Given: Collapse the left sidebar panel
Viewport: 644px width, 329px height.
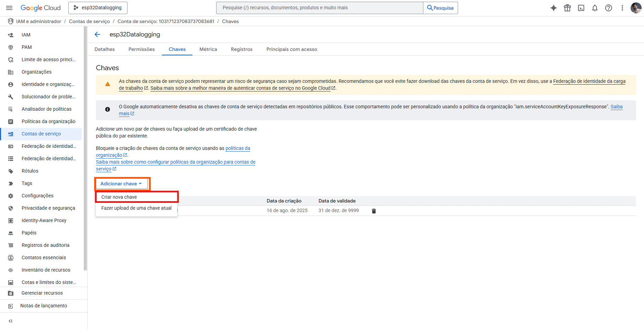Looking at the screenshot, I should [10, 321].
